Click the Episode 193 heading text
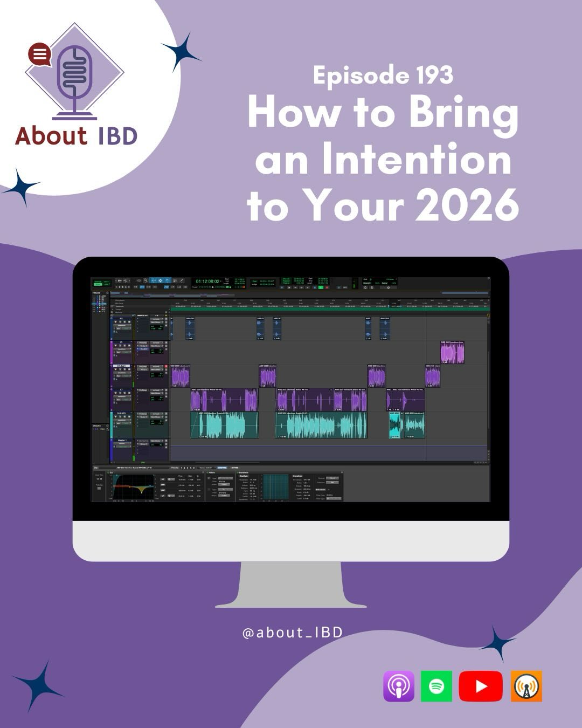The height and width of the screenshot is (728, 582). (x=383, y=75)
